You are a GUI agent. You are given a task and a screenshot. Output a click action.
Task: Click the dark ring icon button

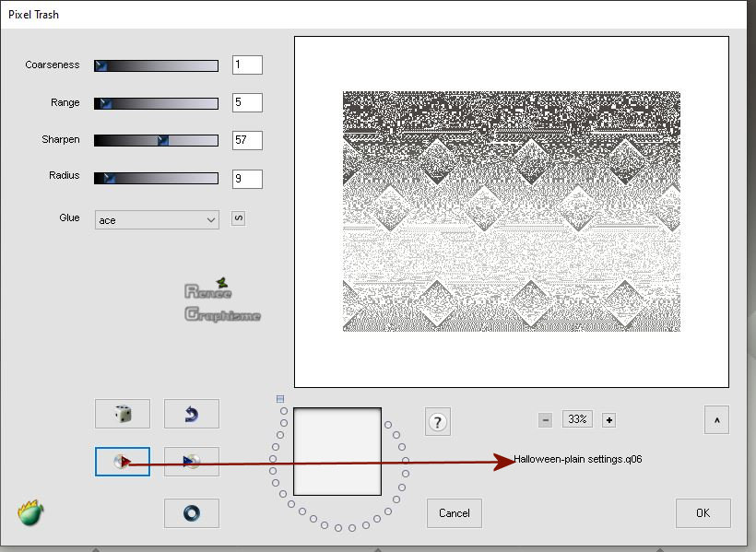pos(192,513)
